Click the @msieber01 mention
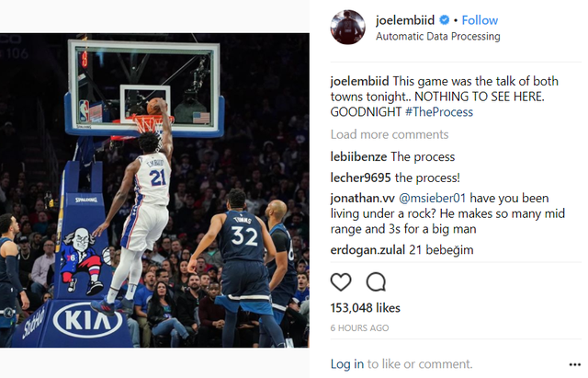Viewport: 588px width, 378px height. (x=432, y=198)
